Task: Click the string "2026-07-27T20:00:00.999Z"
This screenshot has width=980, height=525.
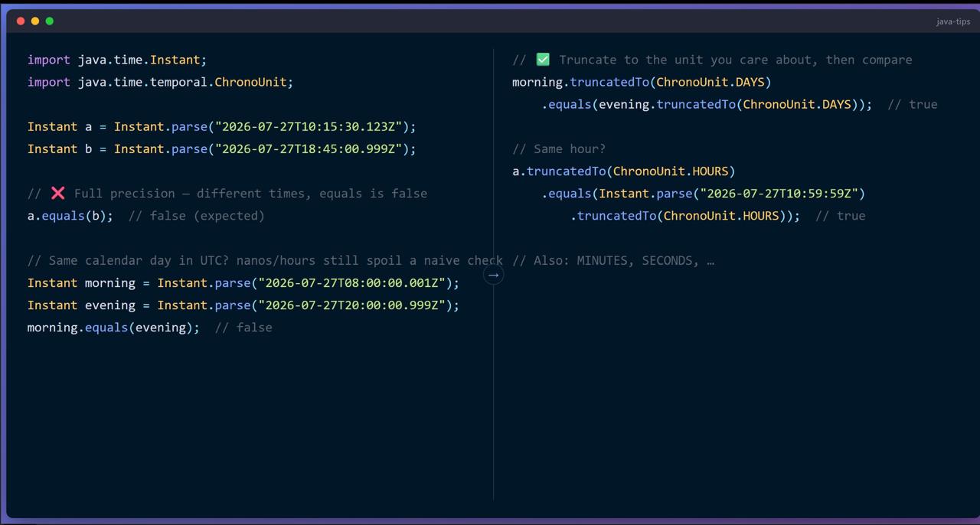Action: [352, 305]
